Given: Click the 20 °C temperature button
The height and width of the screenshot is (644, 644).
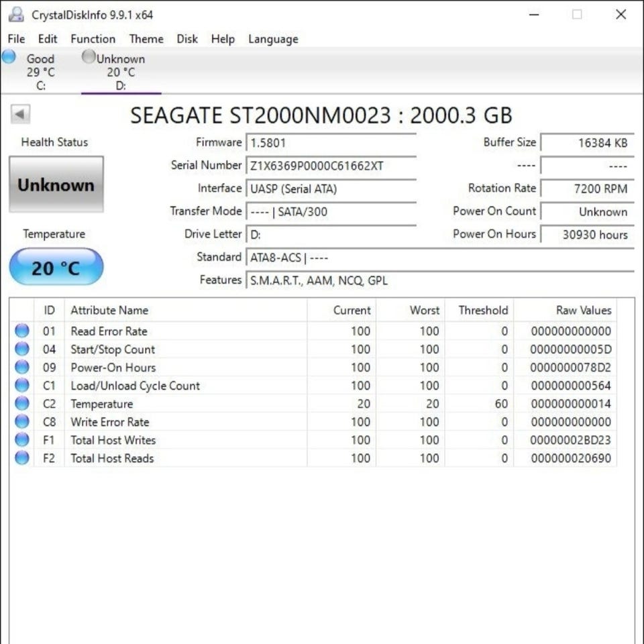Looking at the screenshot, I should pos(56,267).
